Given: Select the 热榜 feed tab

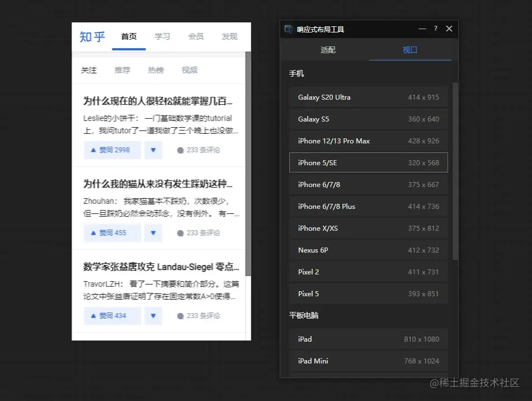Looking at the screenshot, I should click(x=156, y=70).
